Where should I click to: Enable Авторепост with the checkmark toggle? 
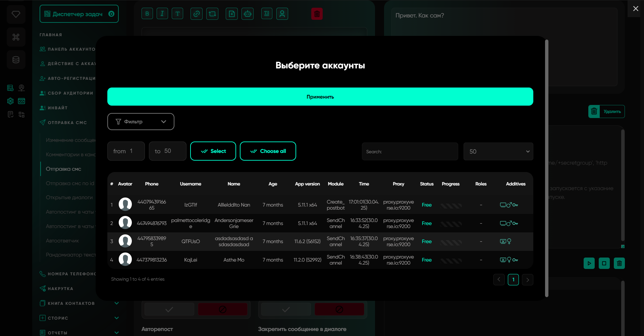click(x=169, y=309)
